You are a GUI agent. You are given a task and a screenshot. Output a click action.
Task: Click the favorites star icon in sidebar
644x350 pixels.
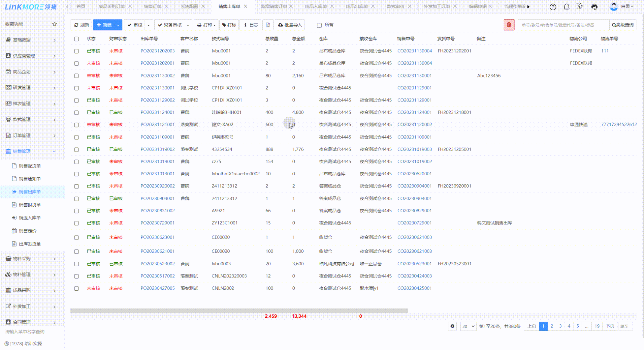(55, 24)
